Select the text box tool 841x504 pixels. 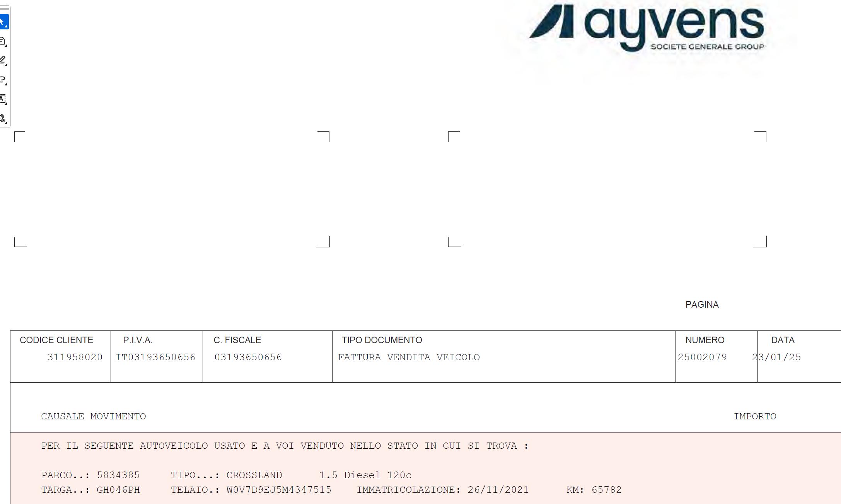[x=3, y=99]
